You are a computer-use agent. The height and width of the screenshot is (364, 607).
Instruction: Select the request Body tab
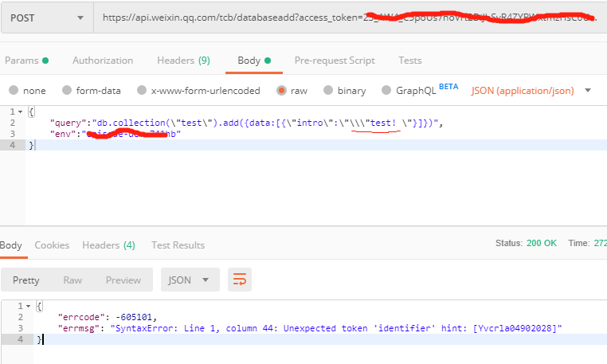[x=254, y=61]
